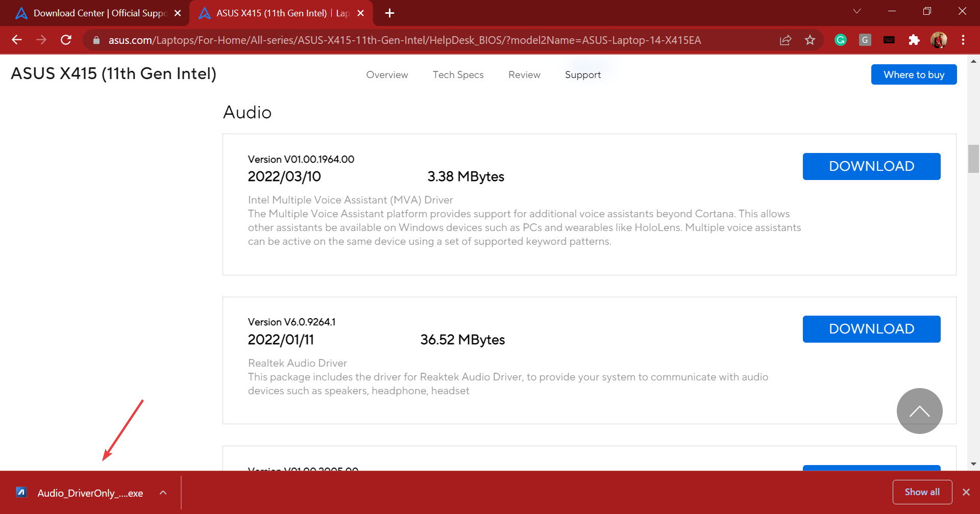Click the ASUS X415 (11th Gen Intel) title
This screenshot has height=514, width=980.
(x=114, y=74)
